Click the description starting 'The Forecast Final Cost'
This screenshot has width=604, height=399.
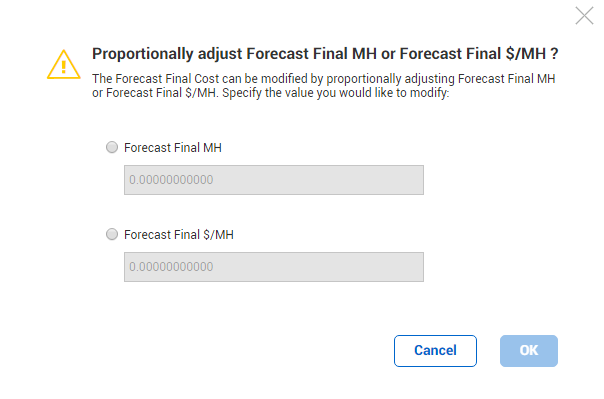pyautogui.click(x=324, y=86)
